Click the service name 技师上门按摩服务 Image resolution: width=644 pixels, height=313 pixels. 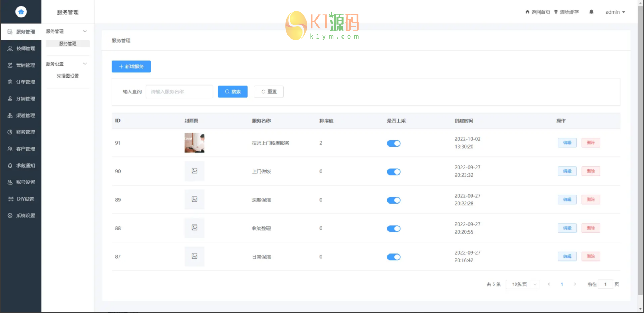point(271,143)
